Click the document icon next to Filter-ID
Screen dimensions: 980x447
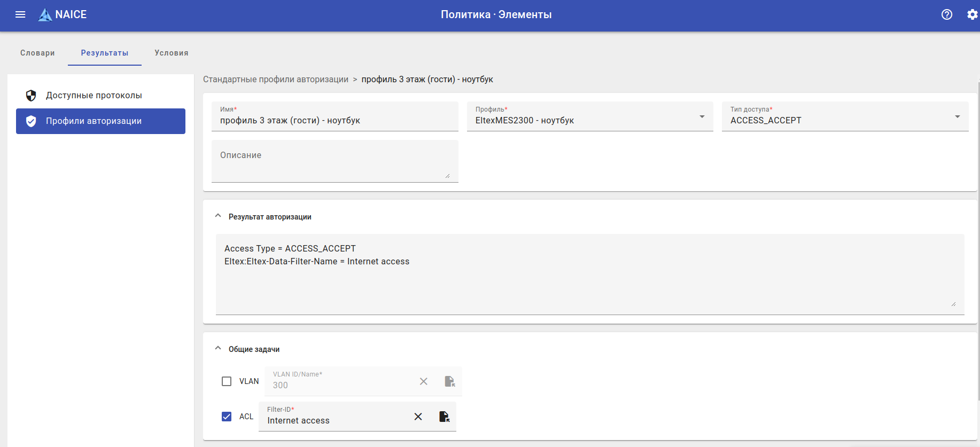[x=444, y=417]
